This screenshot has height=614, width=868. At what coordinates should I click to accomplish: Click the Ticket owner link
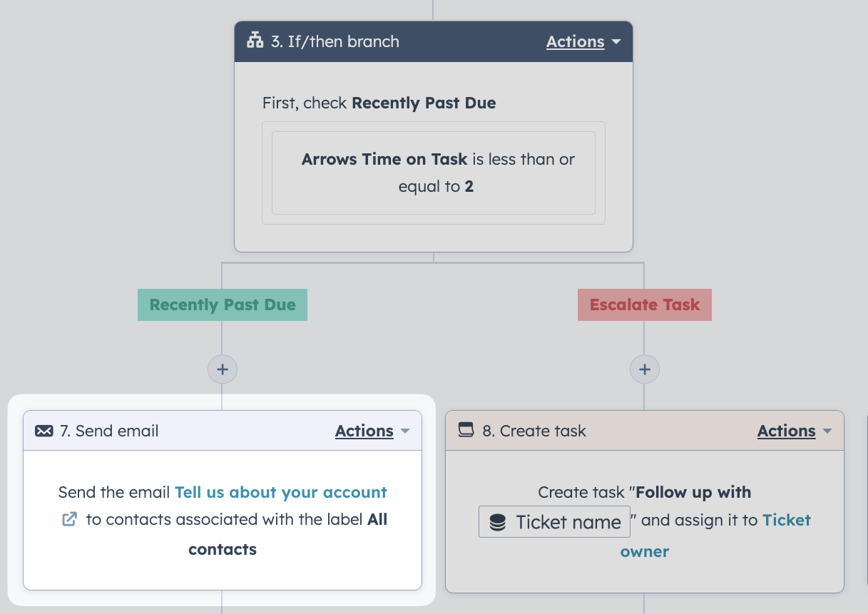tap(716, 536)
